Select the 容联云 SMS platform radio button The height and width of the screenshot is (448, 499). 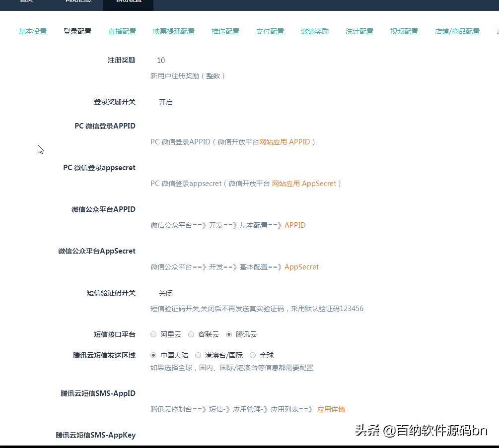pos(191,334)
